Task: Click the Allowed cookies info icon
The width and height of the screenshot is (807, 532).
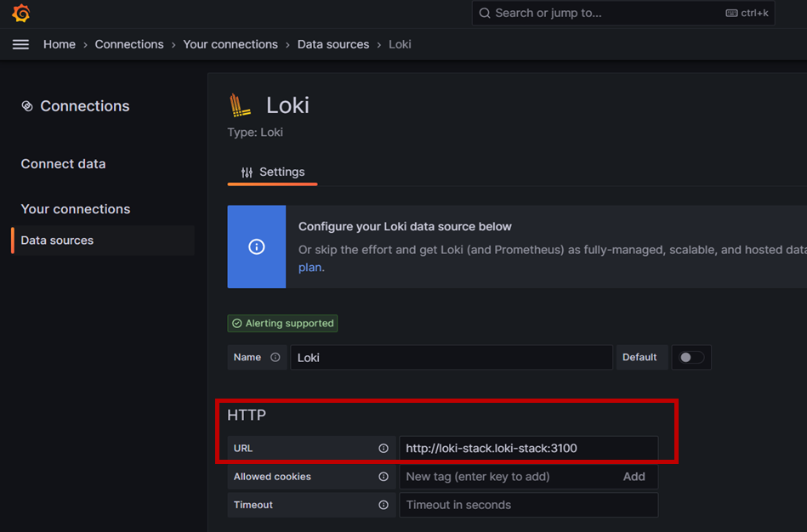Action: tap(384, 477)
